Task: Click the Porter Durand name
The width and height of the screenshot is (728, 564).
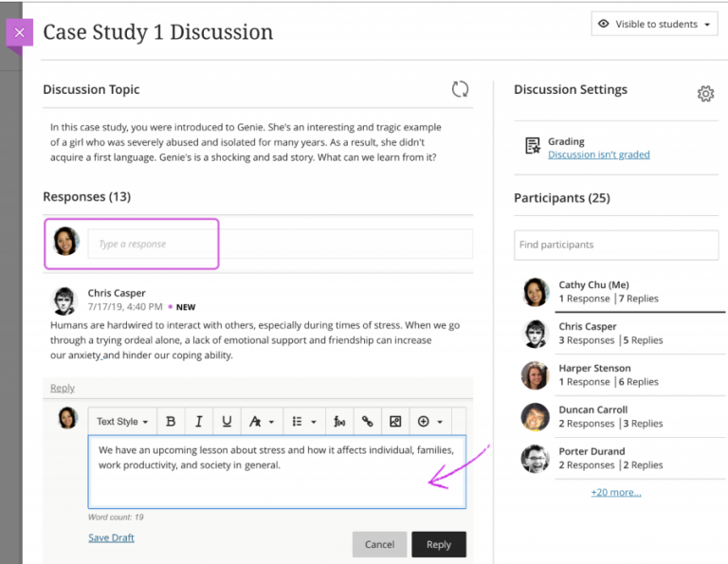Action: [x=591, y=451]
